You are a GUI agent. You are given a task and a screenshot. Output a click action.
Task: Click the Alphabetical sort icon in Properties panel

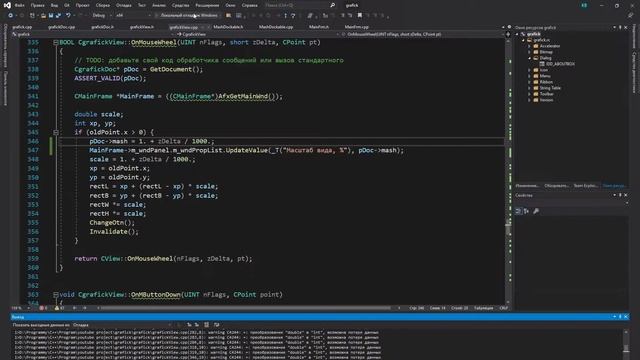(x=526, y=211)
